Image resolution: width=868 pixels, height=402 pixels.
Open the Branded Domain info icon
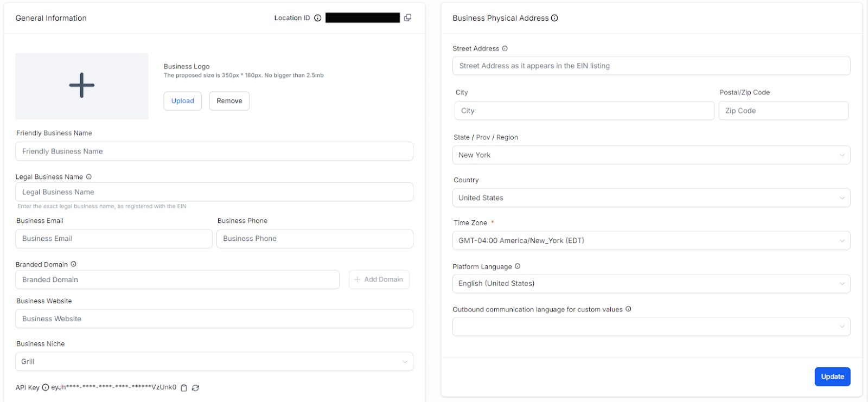(x=73, y=264)
